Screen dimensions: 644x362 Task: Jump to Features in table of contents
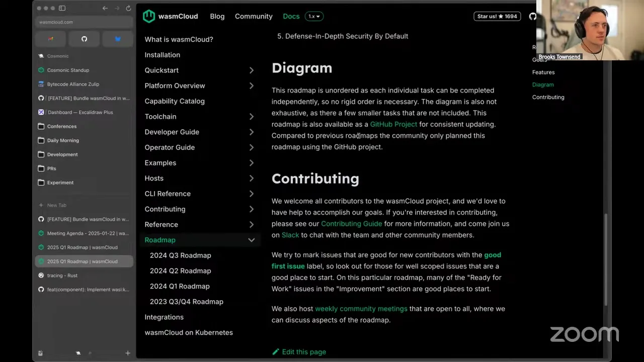point(543,72)
